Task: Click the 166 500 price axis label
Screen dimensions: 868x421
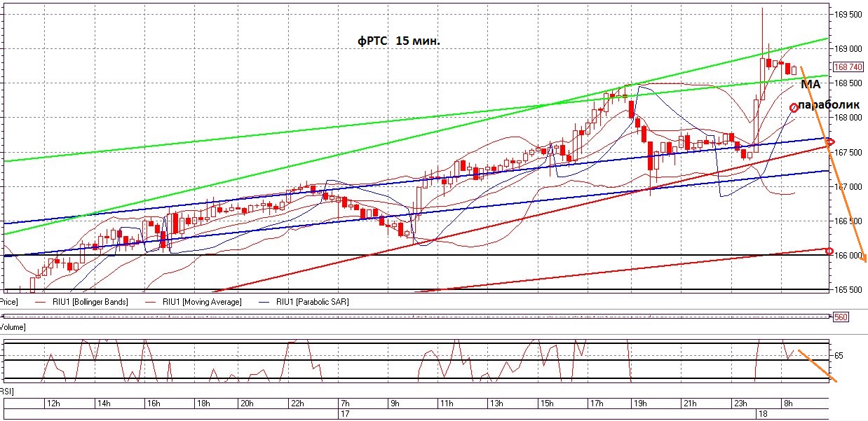Action: pyautogui.click(x=849, y=221)
